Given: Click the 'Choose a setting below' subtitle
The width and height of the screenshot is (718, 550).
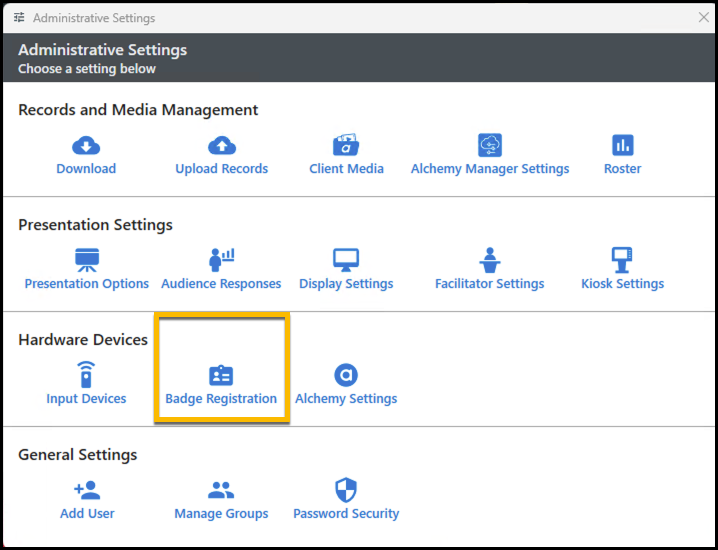Looking at the screenshot, I should [x=87, y=69].
